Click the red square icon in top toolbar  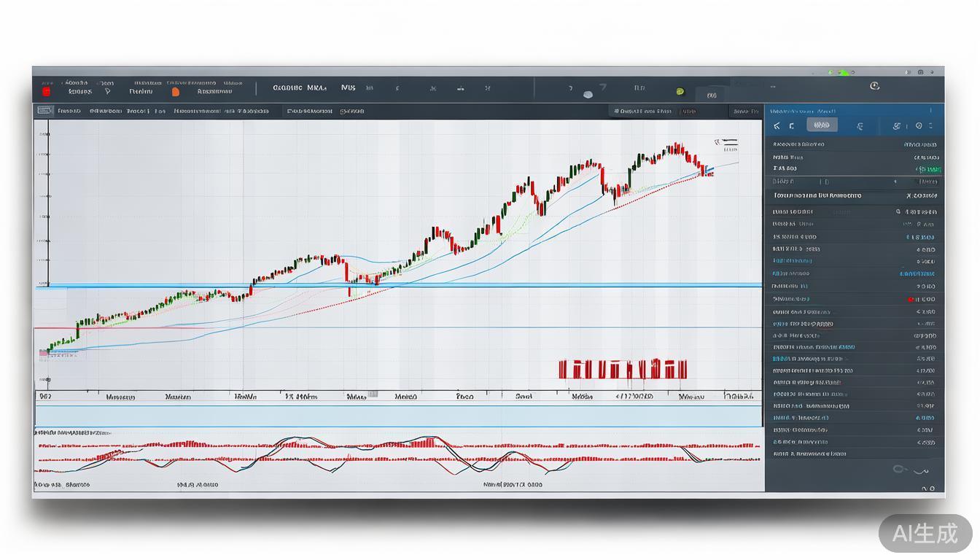pyautogui.click(x=47, y=92)
